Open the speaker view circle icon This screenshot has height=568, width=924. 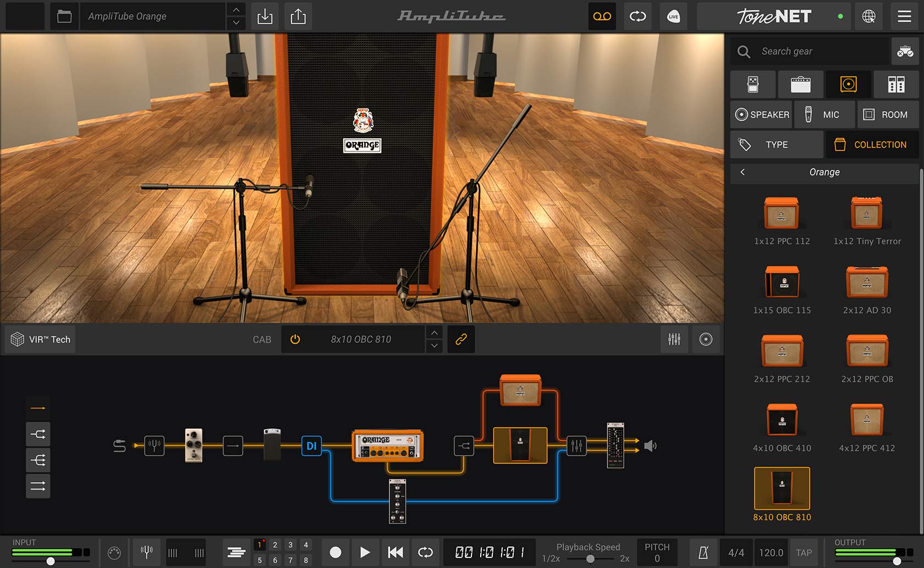coord(706,340)
